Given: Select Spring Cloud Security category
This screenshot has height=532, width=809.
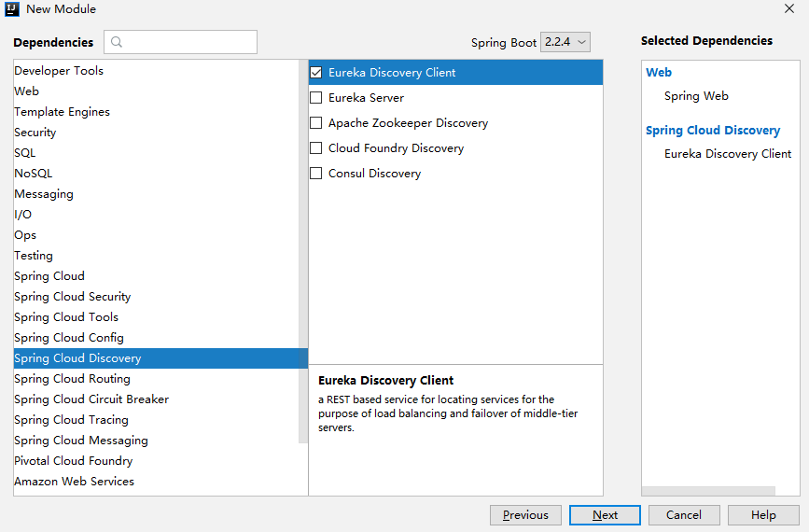Looking at the screenshot, I should click(157, 297).
